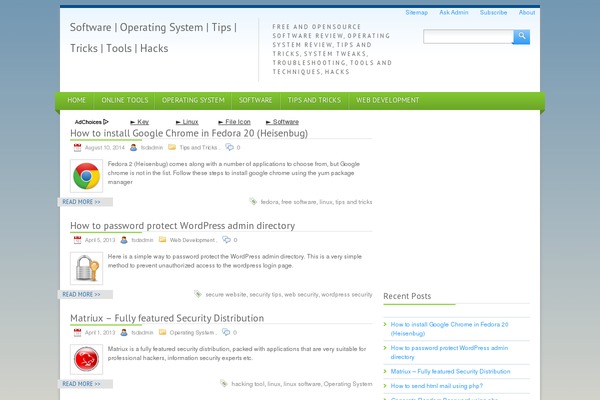Click comment bubble icon of Chrome Fedora post
This screenshot has width=600, height=400.
(x=229, y=147)
